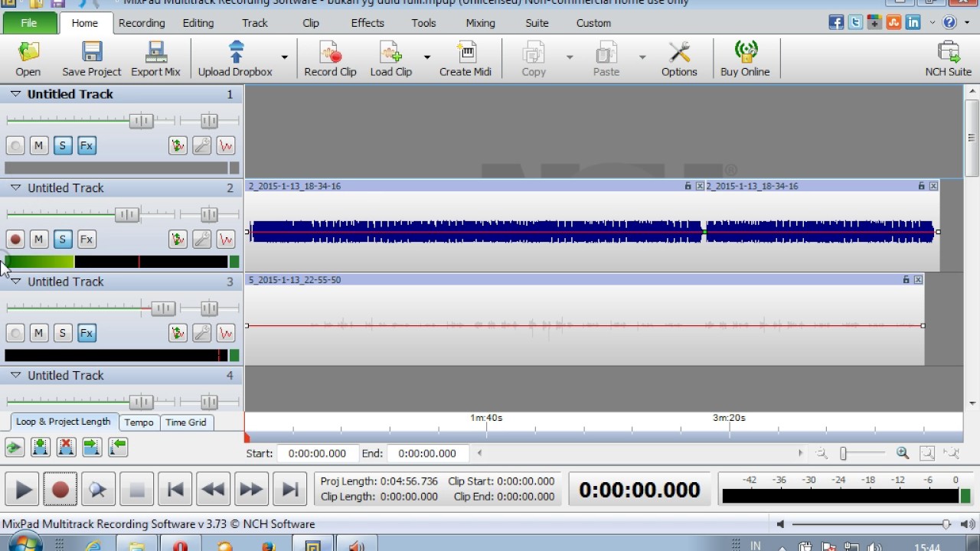Screen dimensions: 980x551
Task: Click the red Record transport button
Action: pyautogui.click(x=60, y=490)
